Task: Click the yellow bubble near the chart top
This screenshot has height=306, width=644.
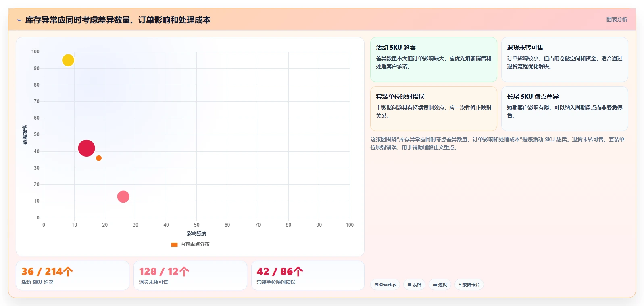Action: coord(68,60)
